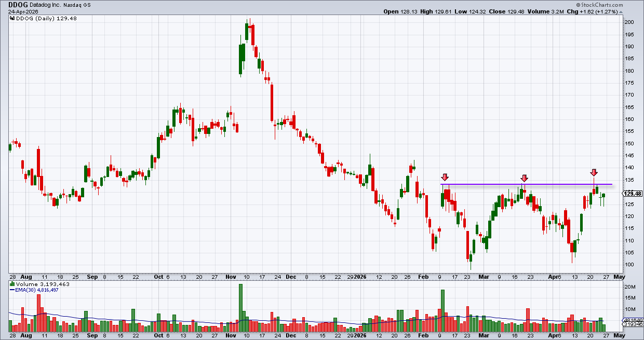644x340 pixels.
Task: Click the 100 price axis label
Action: pyautogui.click(x=629, y=265)
